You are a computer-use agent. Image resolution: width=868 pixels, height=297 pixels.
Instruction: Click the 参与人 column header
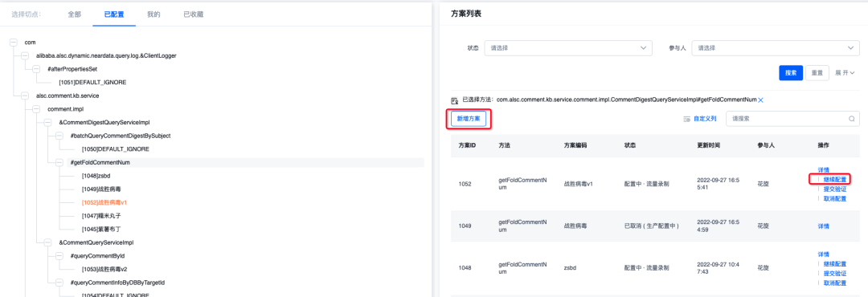pyautogui.click(x=766, y=145)
